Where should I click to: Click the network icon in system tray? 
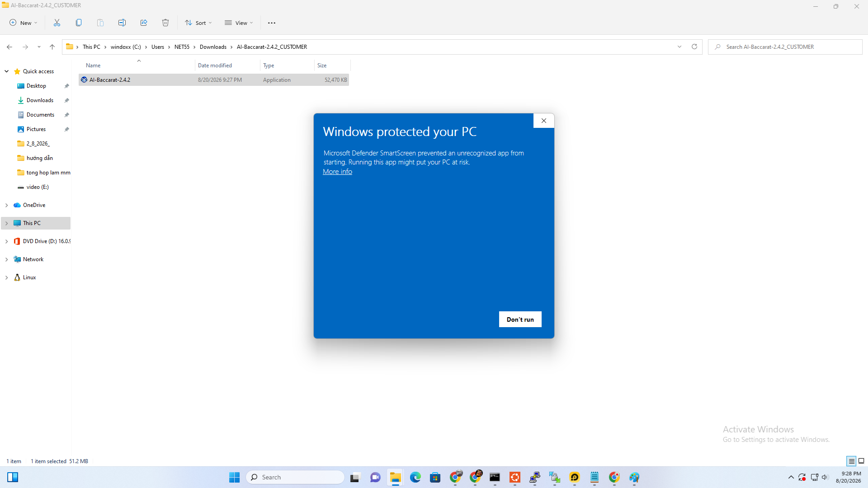[814, 477]
